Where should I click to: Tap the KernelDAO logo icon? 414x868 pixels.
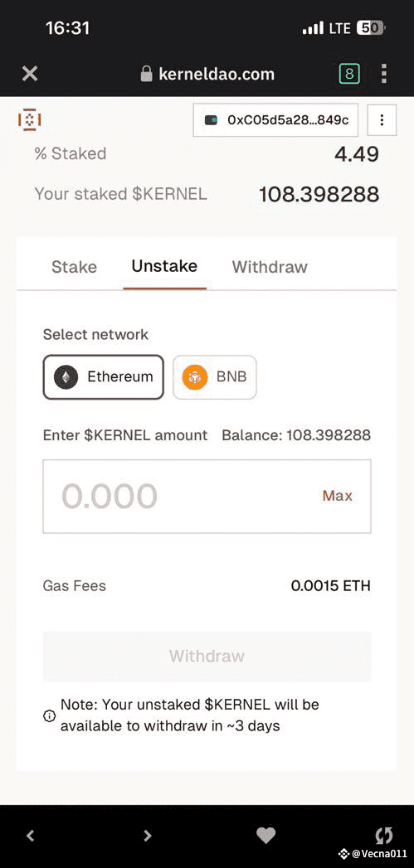tap(30, 119)
